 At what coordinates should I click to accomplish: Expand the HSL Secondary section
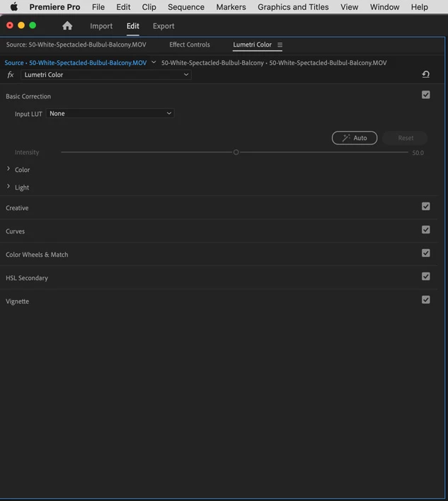point(27,278)
